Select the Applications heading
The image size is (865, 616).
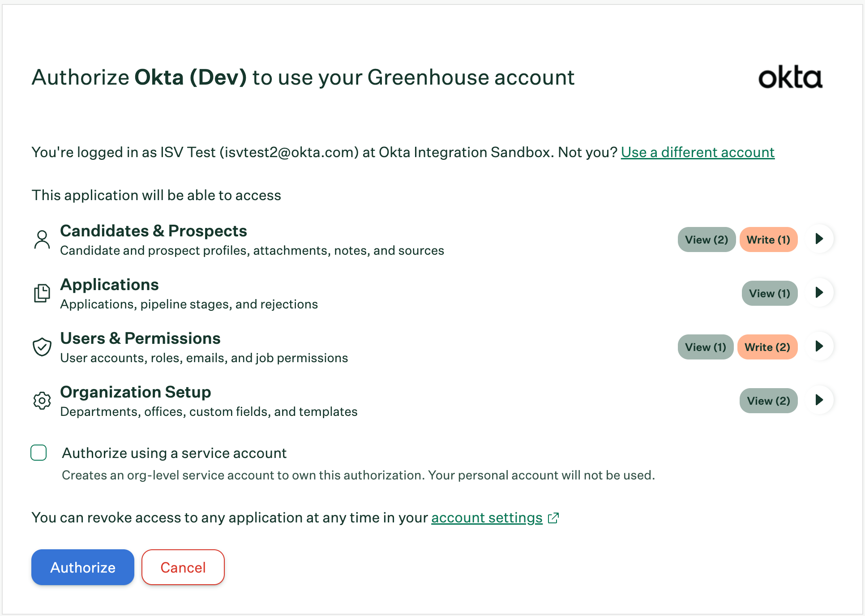click(x=110, y=285)
